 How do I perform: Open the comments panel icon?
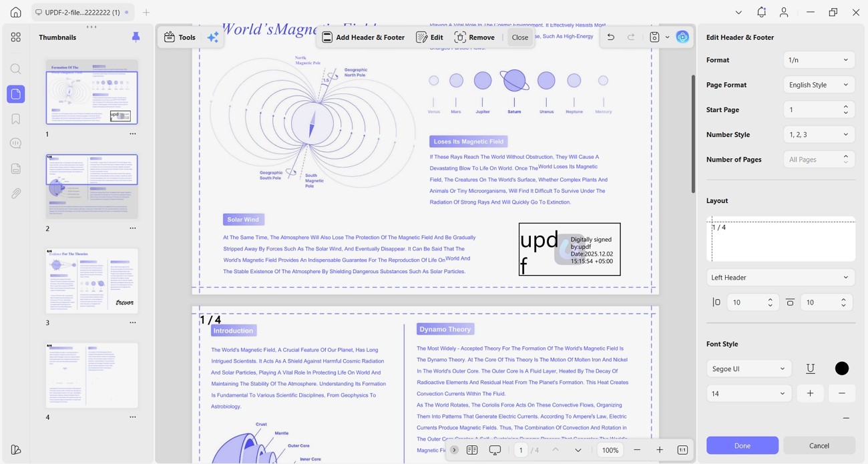pyautogui.click(x=16, y=144)
